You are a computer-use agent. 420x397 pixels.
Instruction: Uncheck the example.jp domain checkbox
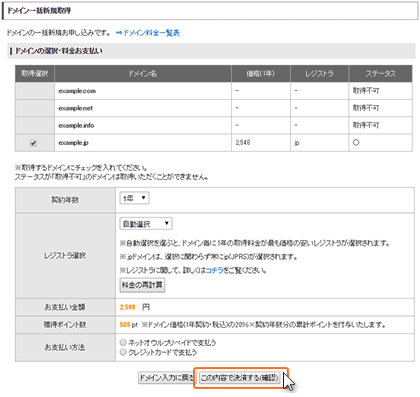click(33, 143)
